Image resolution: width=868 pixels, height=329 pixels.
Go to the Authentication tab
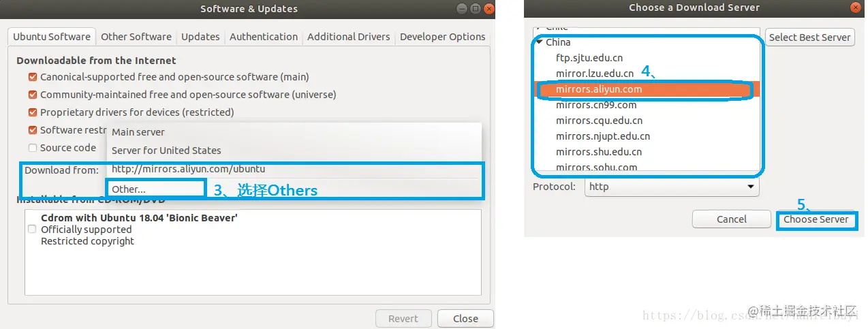264,37
